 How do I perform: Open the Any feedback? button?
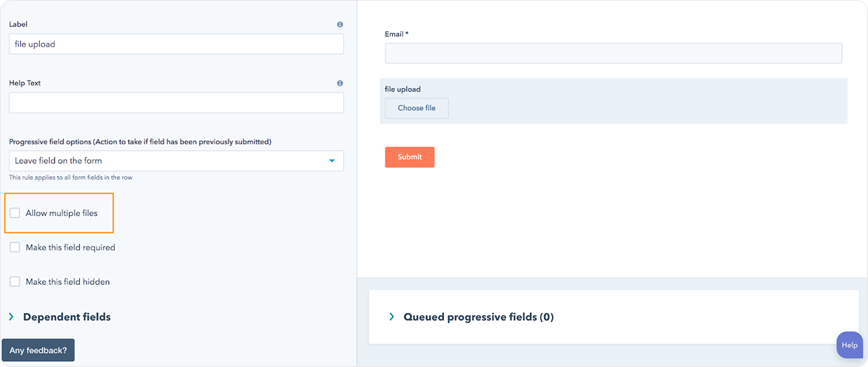pyautogui.click(x=38, y=351)
